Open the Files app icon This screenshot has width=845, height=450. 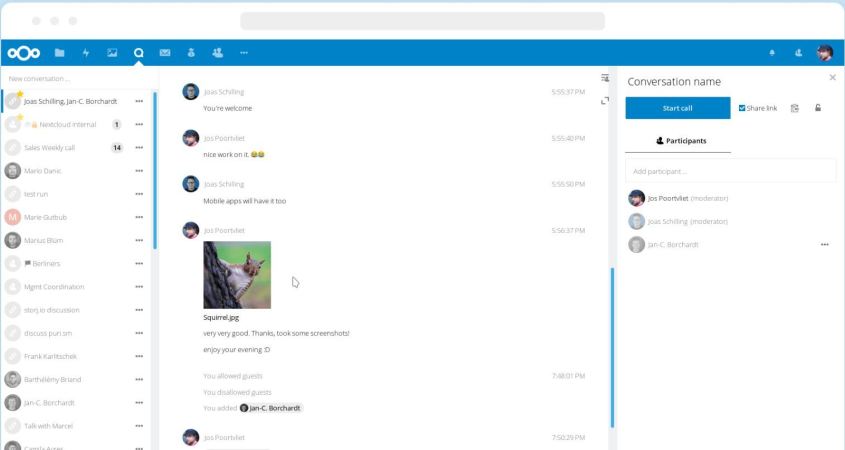(59, 53)
